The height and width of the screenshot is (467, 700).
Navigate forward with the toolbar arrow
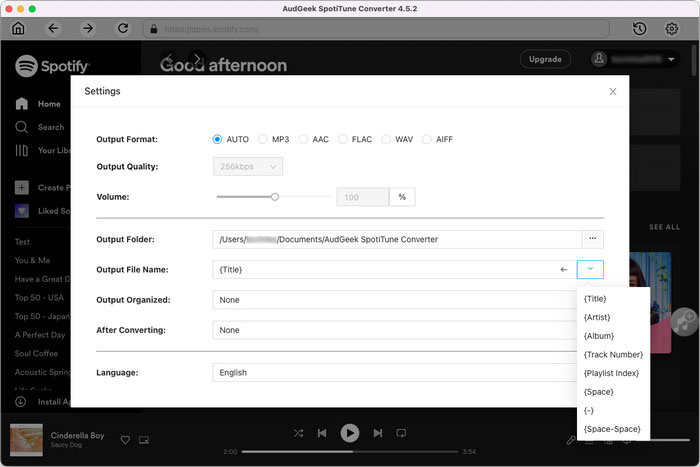point(88,29)
